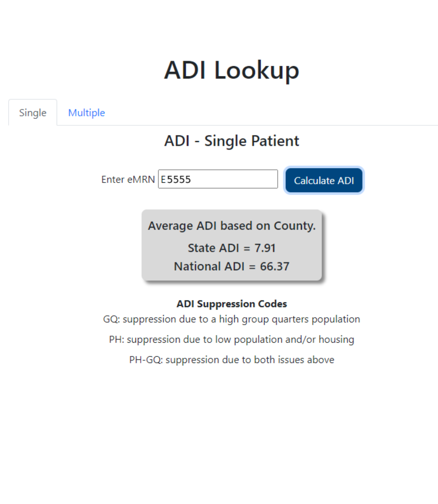Open the Multiple tab

[86, 113]
